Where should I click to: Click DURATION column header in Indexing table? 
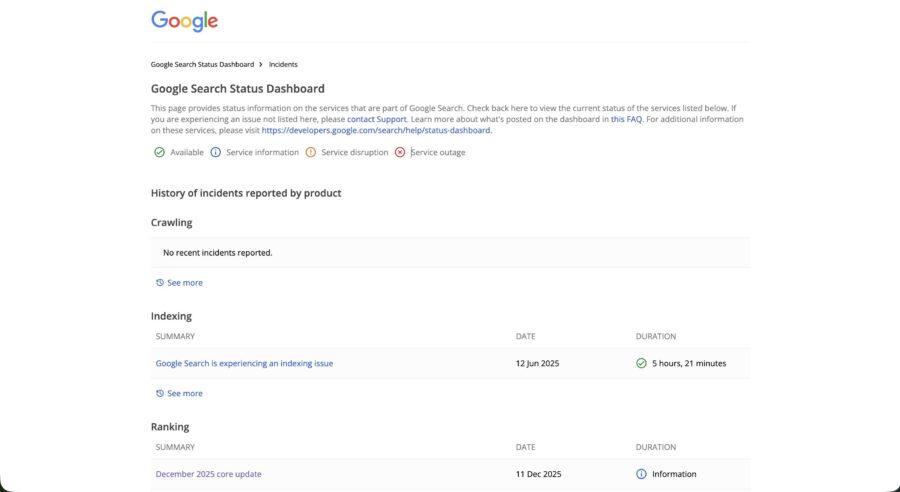655,336
